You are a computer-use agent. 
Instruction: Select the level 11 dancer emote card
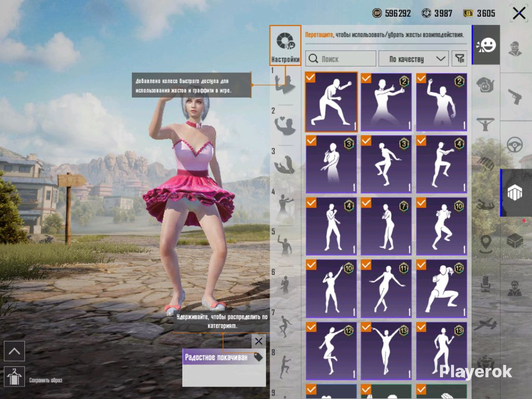point(386,288)
